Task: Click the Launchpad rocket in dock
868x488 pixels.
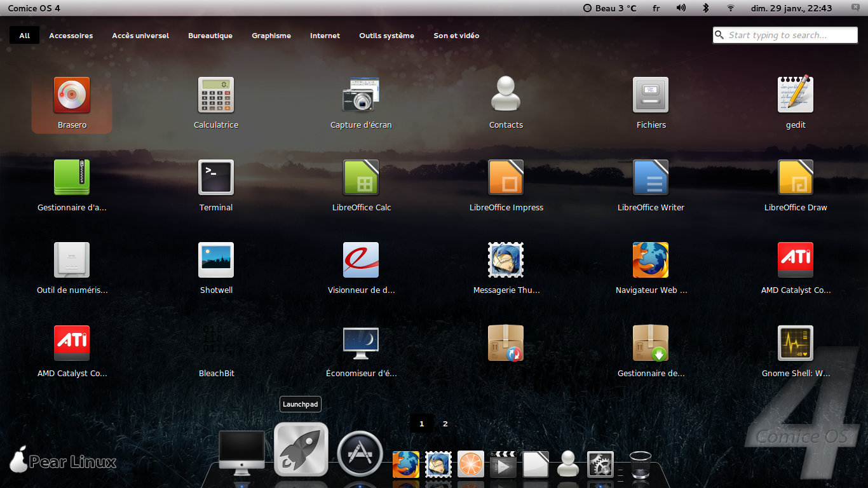Action: pyautogui.click(x=301, y=449)
